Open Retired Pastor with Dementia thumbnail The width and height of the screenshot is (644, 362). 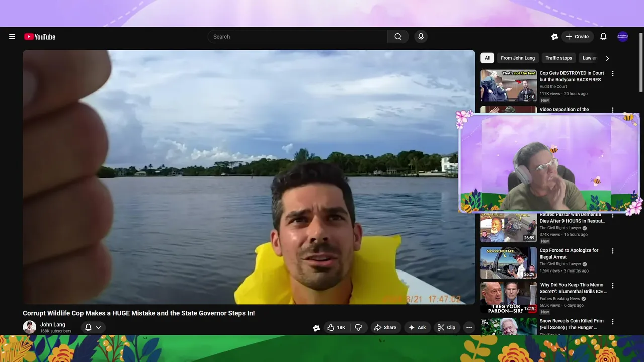509,227
